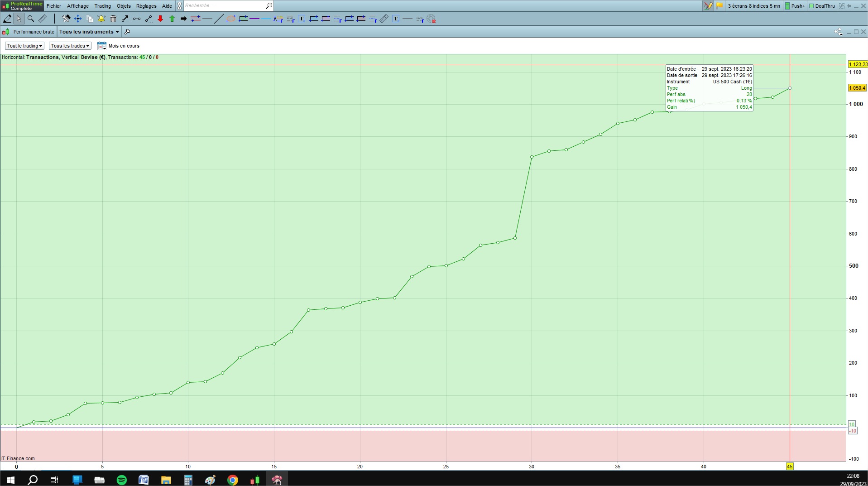Open the Aide menu
Image resolution: width=868 pixels, height=486 pixels.
(x=167, y=6)
